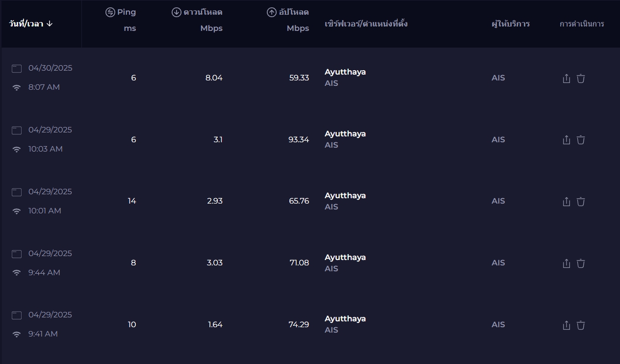
Task: Open Ayutthaya server in 9:41 AM row
Action: coord(345,319)
